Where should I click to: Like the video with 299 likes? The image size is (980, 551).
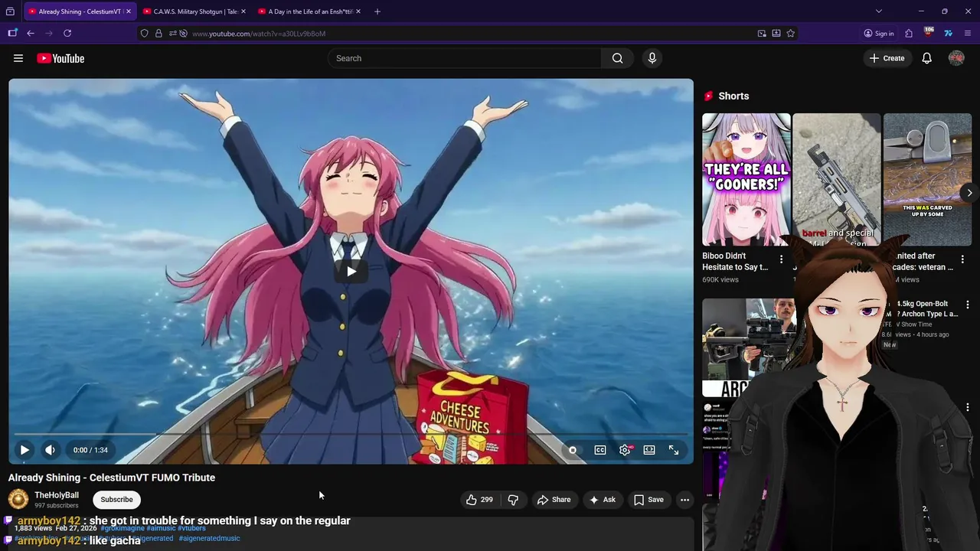pyautogui.click(x=479, y=500)
